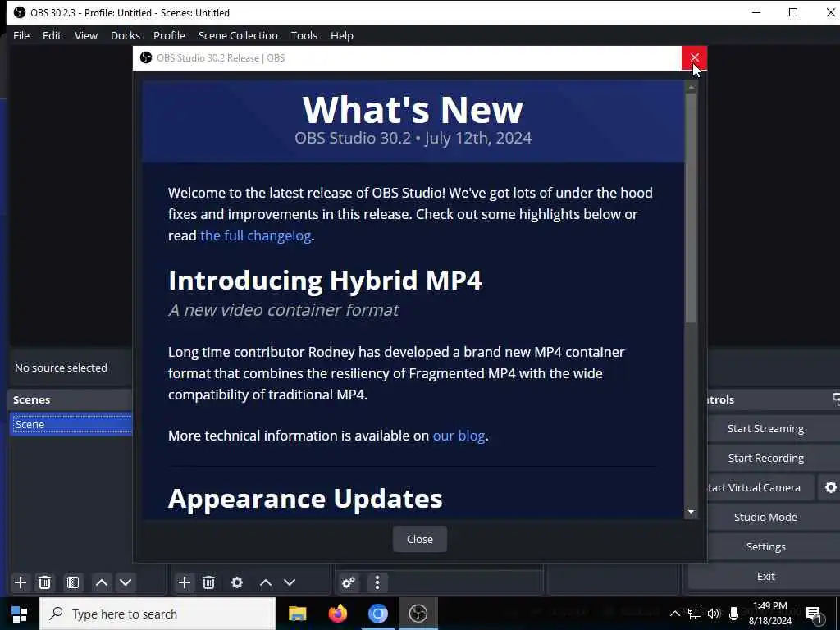The image size is (840, 630).
Task: Follow the full changelog link
Action: [x=256, y=235]
